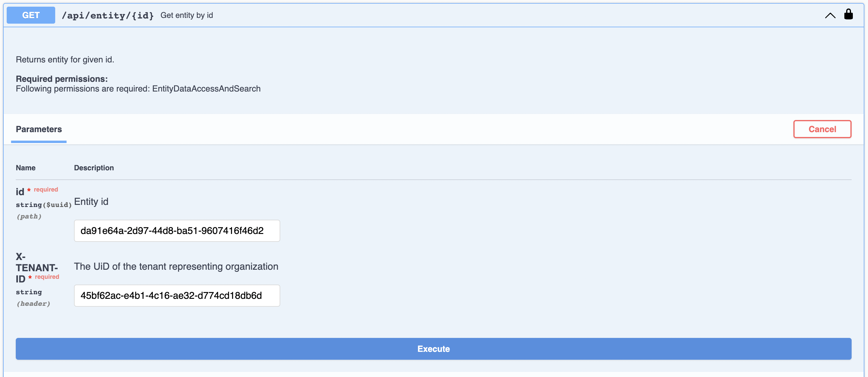This screenshot has width=868, height=377.
Task: Select the Parameters tab
Action: tap(39, 129)
